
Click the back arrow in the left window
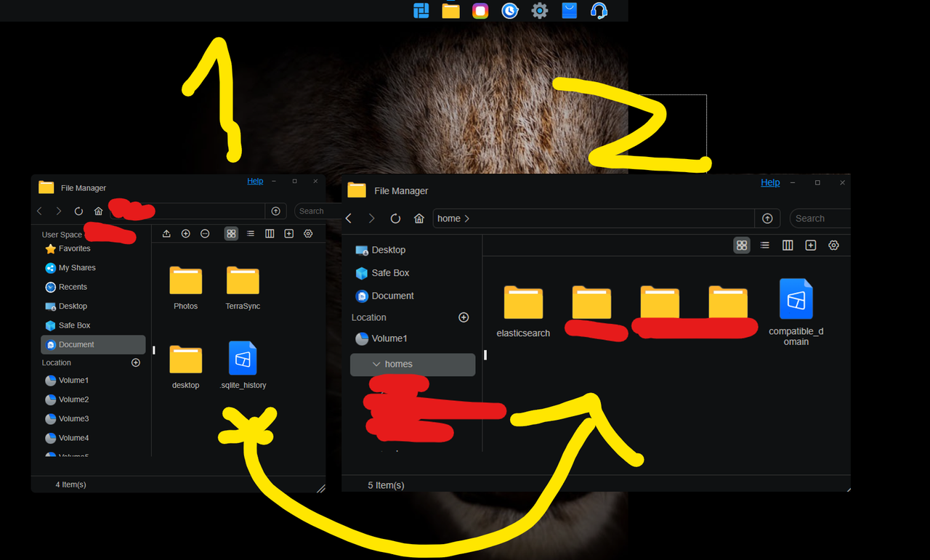click(39, 211)
